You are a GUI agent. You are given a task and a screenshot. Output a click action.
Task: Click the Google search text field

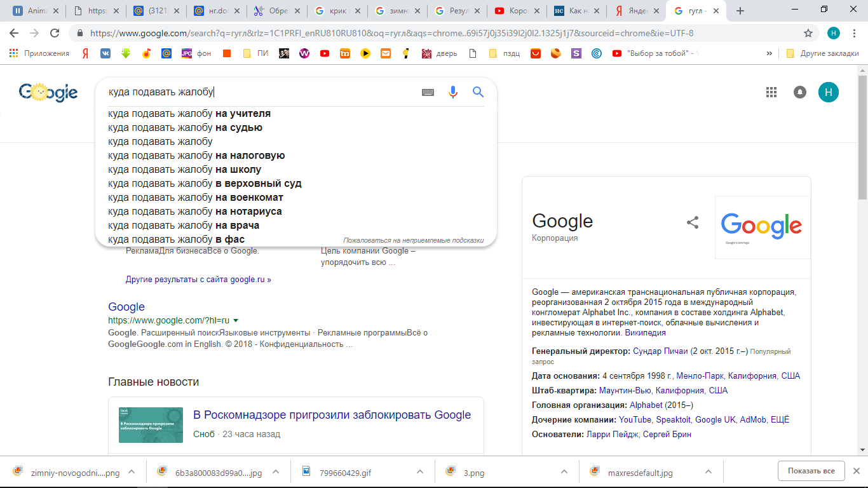pos(261,92)
